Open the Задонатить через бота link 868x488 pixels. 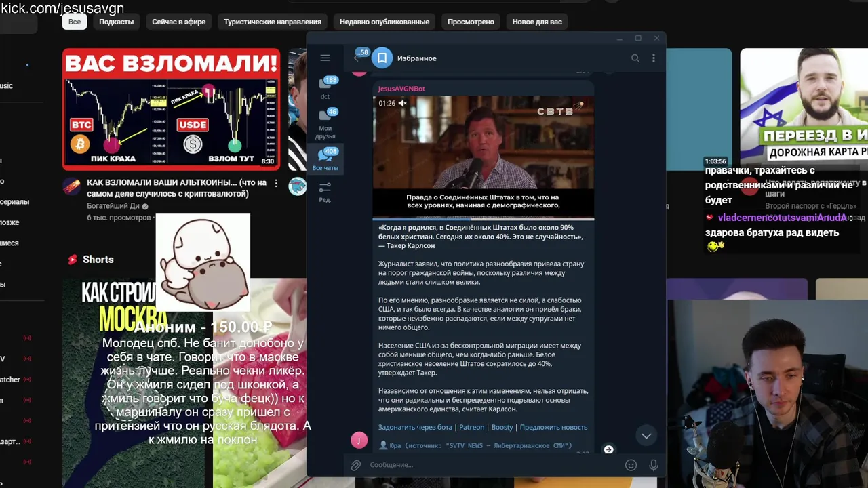pos(415,427)
